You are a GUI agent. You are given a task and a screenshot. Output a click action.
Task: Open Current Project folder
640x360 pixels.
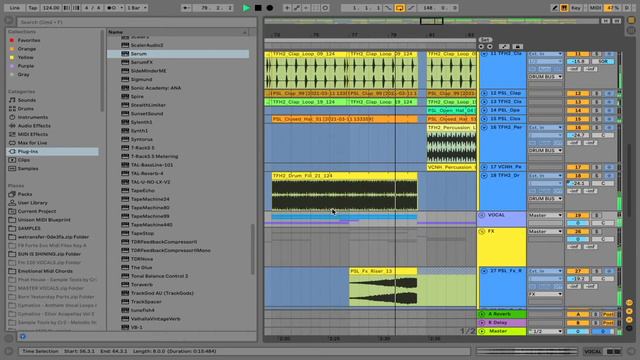(x=37, y=211)
